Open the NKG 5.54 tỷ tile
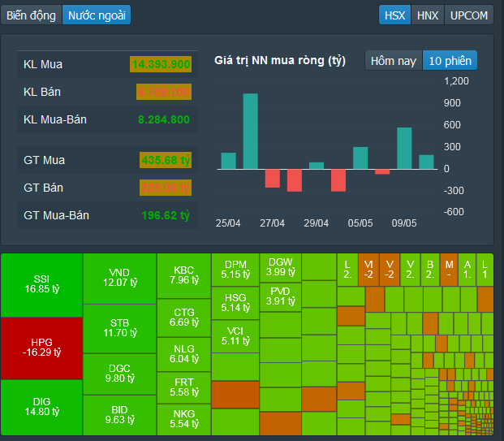The width and height of the screenshot is (504, 441). pos(184,420)
